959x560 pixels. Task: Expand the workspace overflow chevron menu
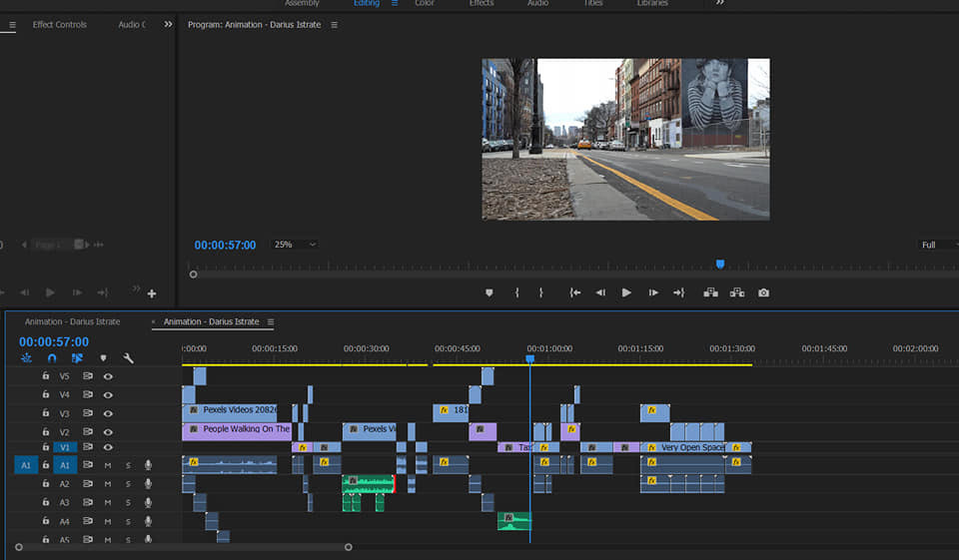click(x=719, y=3)
